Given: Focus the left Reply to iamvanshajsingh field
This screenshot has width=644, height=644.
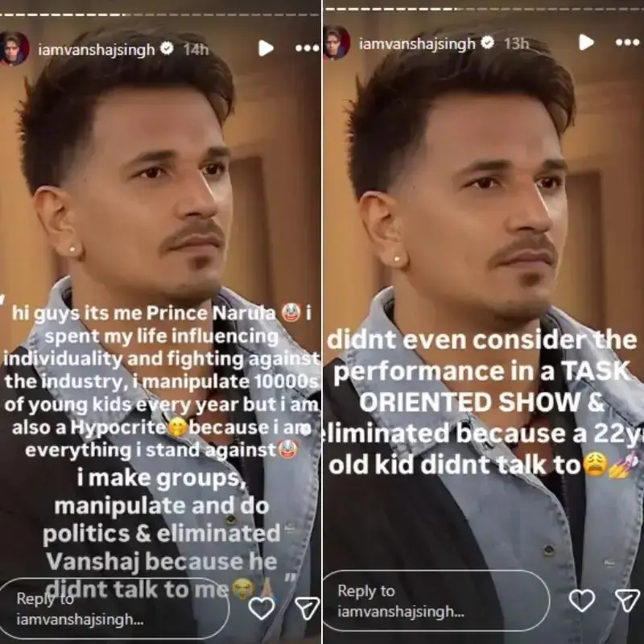Looking at the screenshot, I should [114, 609].
